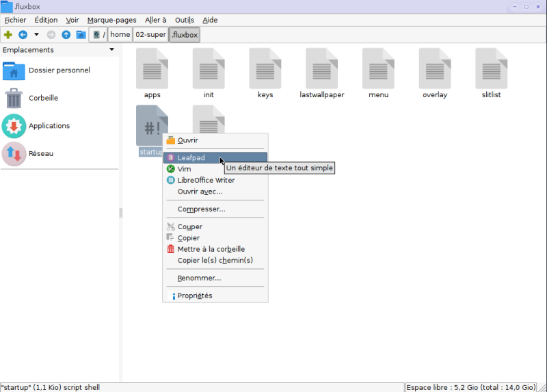Choose Ouvrir in context menu

click(215, 140)
